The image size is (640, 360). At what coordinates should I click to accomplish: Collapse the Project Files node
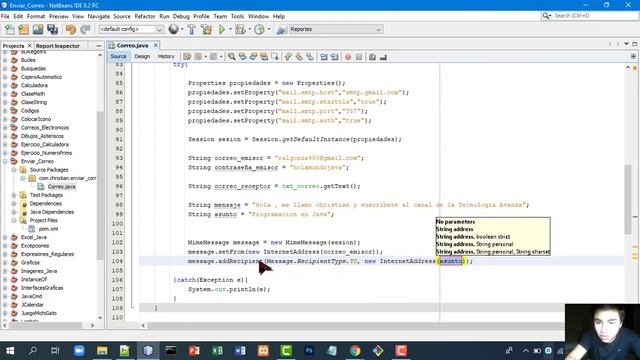pos(14,220)
